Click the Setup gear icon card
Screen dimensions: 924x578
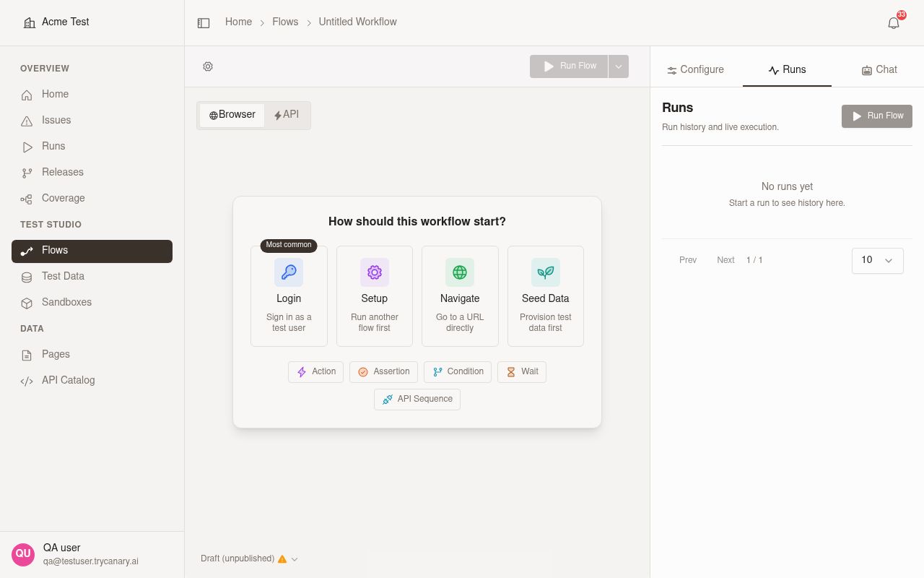click(375, 272)
